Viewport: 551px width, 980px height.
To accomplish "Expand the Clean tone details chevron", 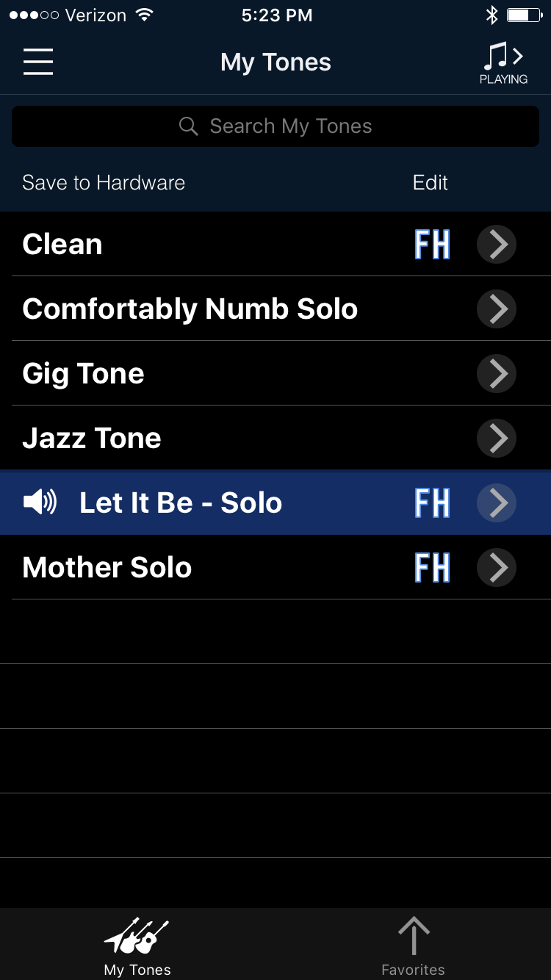I will pos(497,245).
